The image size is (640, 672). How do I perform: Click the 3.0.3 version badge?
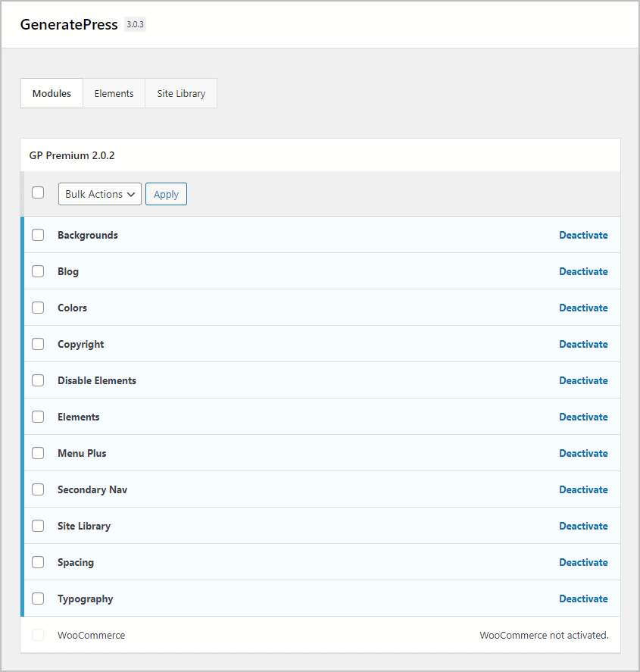click(x=135, y=24)
